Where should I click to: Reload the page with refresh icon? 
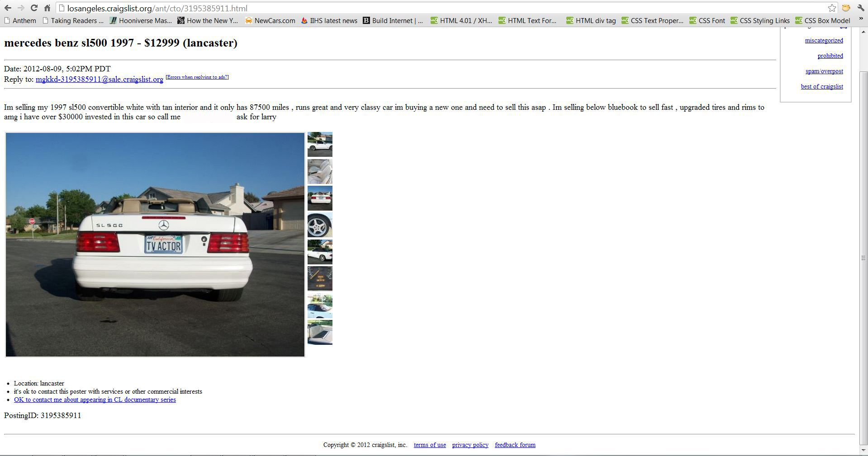click(x=34, y=8)
